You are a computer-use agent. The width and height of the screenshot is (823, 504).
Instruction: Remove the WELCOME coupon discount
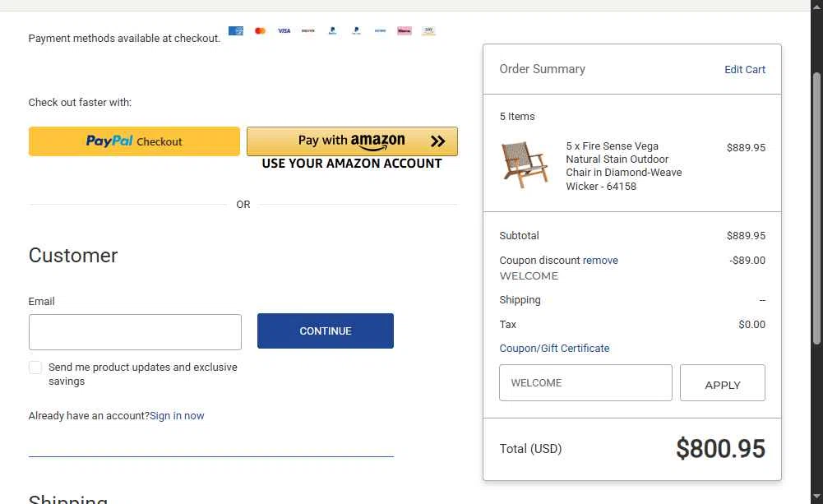pyautogui.click(x=600, y=261)
